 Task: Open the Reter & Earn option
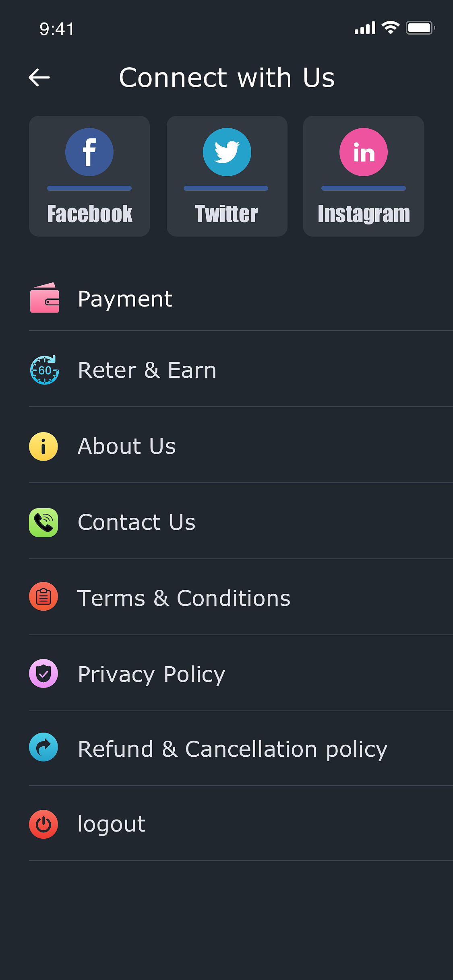tap(147, 370)
